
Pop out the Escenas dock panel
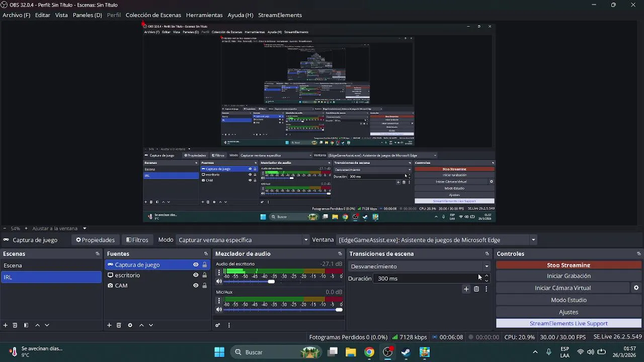98,254
